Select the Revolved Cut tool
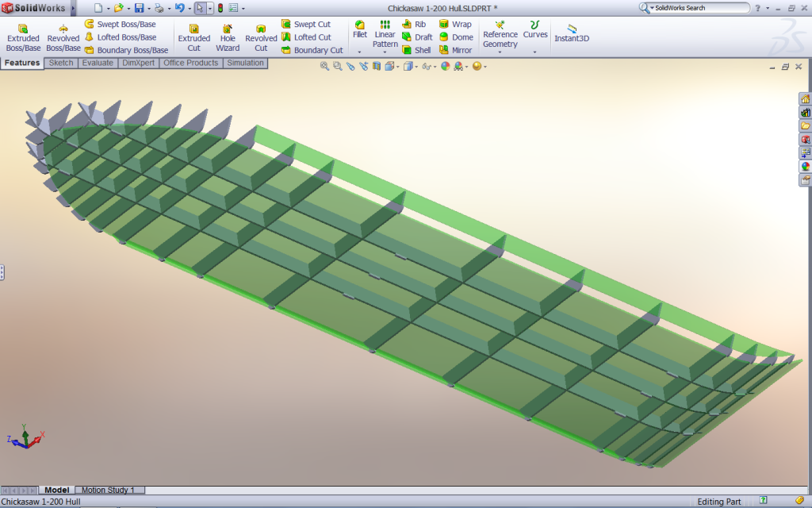Image resolution: width=812 pixels, height=508 pixels. (x=261, y=38)
